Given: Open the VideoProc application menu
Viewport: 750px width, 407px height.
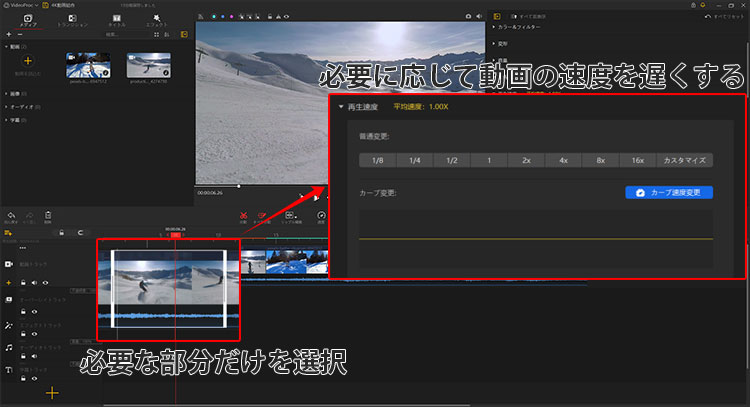Looking at the screenshot, I should pos(21,5).
